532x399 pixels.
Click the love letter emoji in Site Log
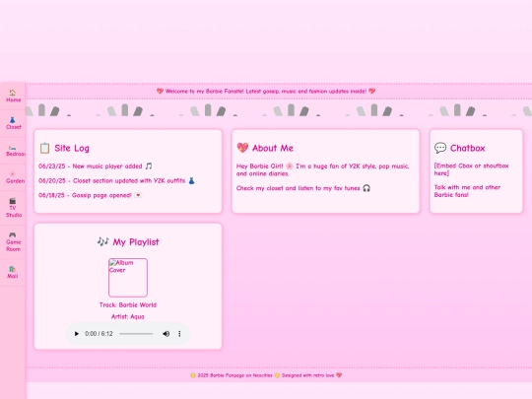tap(138, 195)
